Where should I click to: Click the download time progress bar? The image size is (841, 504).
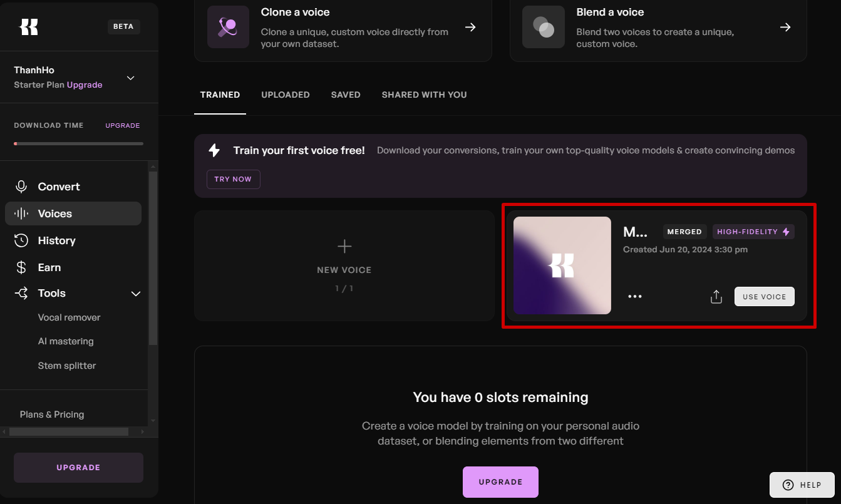point(78,143)
